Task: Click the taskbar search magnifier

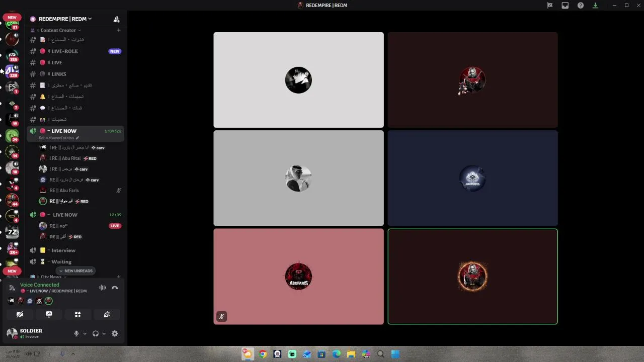Action: (381, 354)
